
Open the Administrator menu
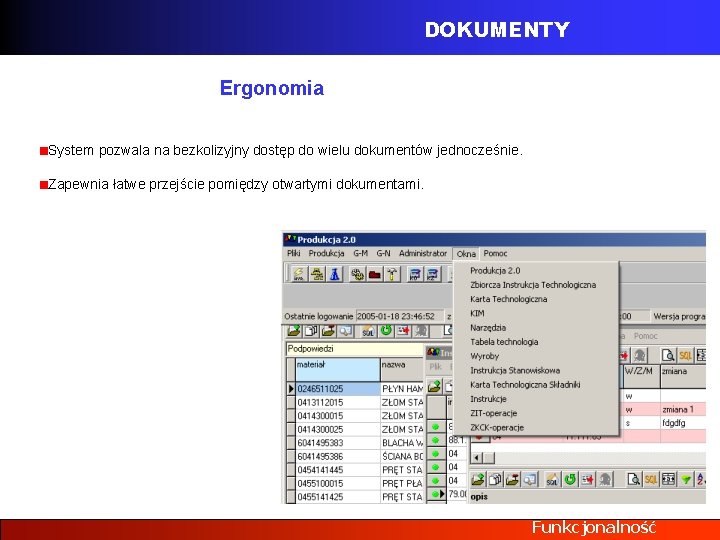pos(423,253)
